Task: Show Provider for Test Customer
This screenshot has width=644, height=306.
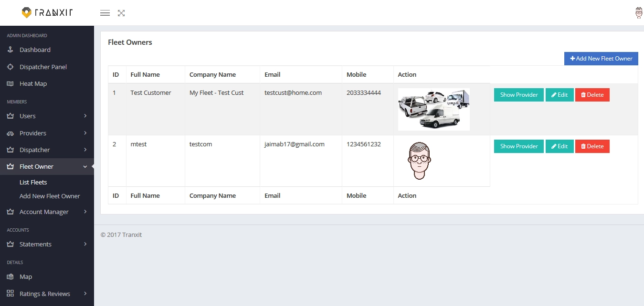Action: tap(518, 95)
